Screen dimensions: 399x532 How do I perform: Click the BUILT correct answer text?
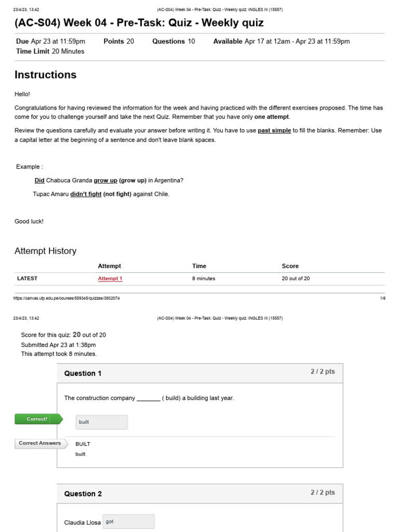click(83, 444)
